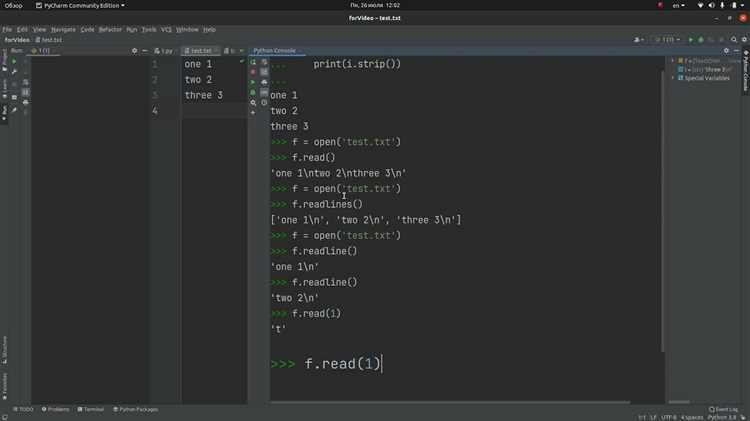Open the Help menu
The width and height of the screenshot is (750, 421).
pyautogui.click(x=210, y=29)
